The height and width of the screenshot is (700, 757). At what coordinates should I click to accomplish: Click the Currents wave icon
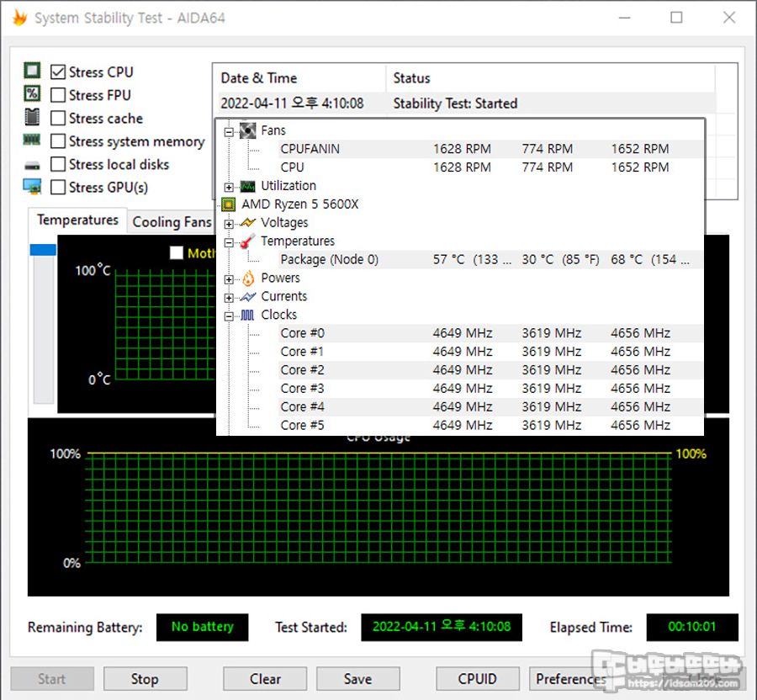coord(247,296)
